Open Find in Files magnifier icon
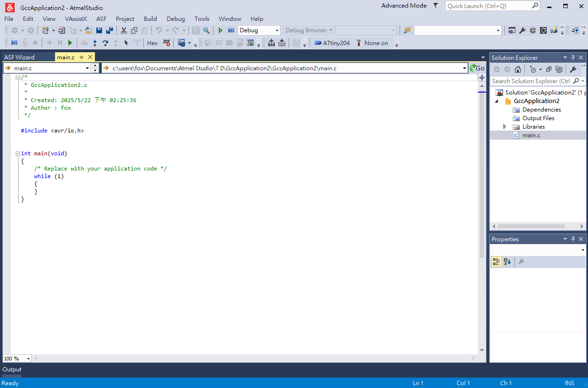This screenshot has height=388, width=588. 206,30
